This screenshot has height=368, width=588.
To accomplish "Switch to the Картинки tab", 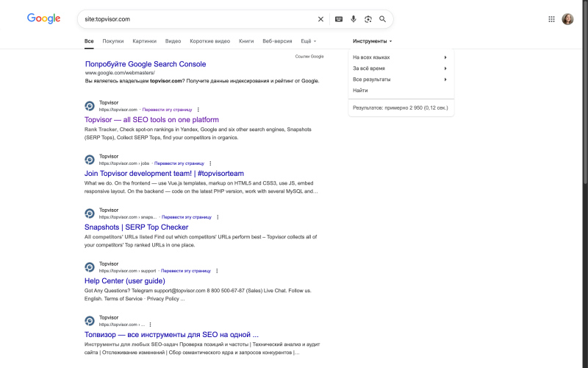I will pyautogui.click(x=144, y=41).
